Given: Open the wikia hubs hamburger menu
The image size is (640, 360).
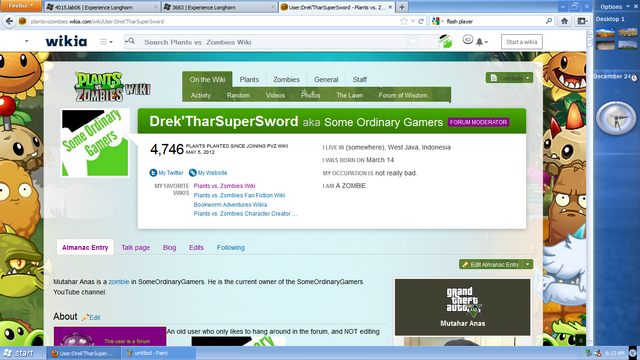Looking at the screenshot, I should [x=106, y=42].
